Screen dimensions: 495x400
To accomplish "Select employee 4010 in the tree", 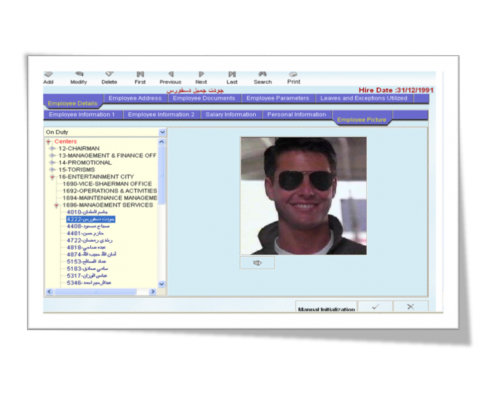I will [x=87, y=212].
